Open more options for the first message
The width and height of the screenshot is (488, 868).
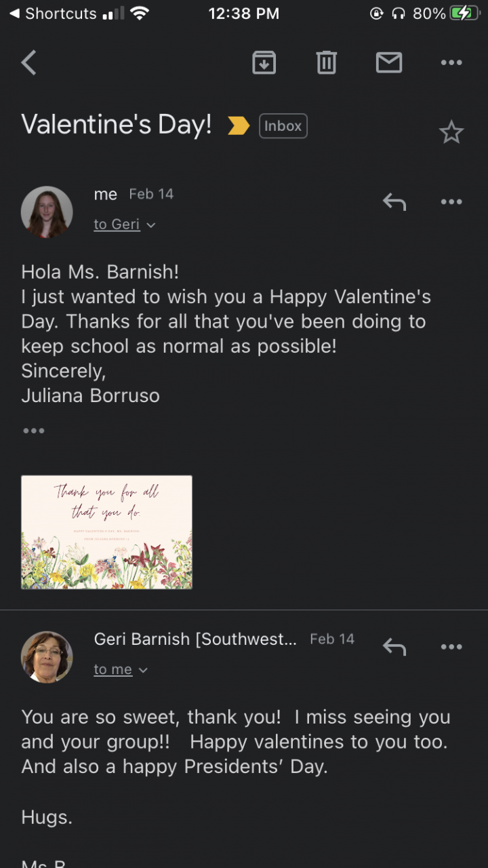[x=451, y=201]
